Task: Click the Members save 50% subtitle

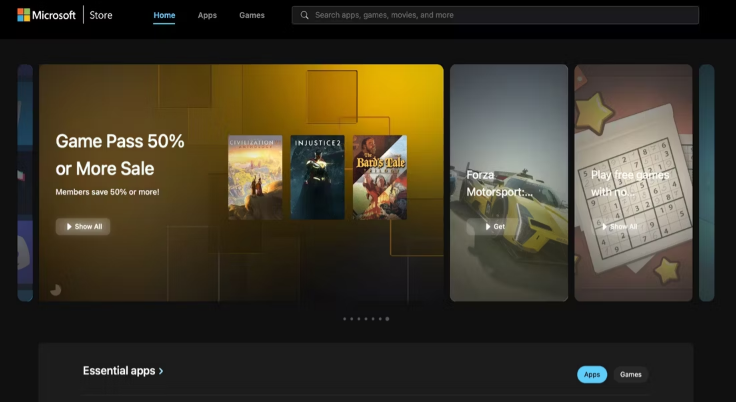Action: pyautogui.click(x=107, y=192)
